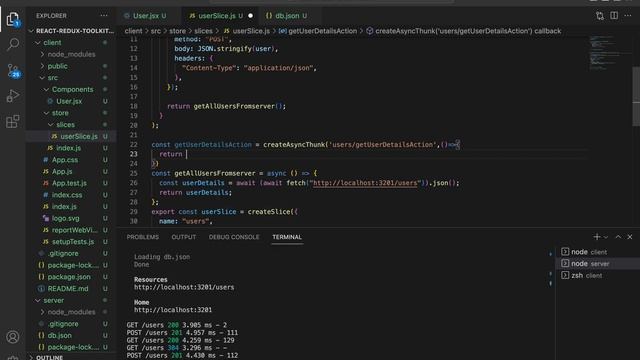
Task: Open App.js in the file tree
Action: coord(62,171)
